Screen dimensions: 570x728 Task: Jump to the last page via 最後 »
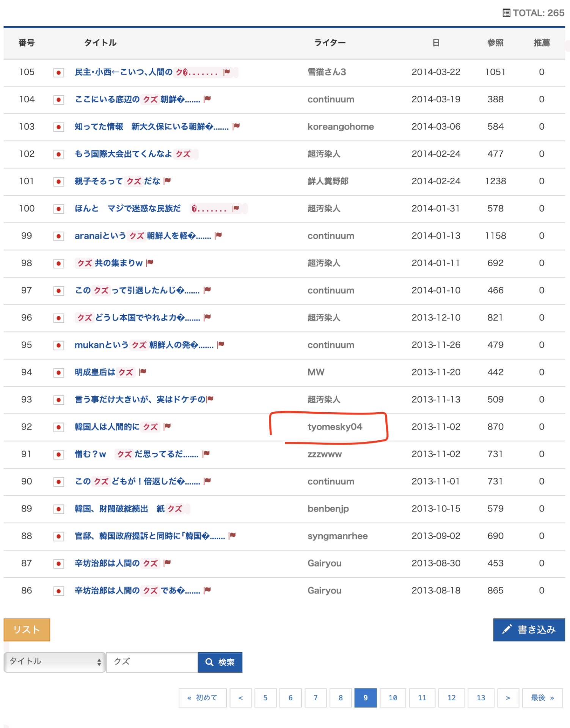click(542, 698)
